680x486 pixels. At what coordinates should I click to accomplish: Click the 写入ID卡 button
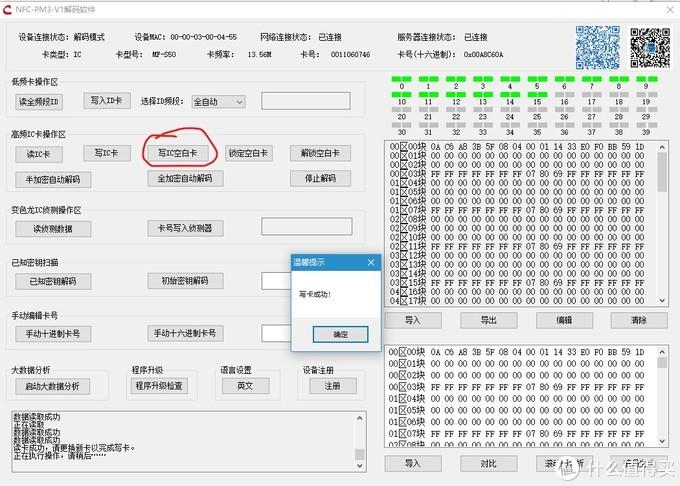pos(107,101)
